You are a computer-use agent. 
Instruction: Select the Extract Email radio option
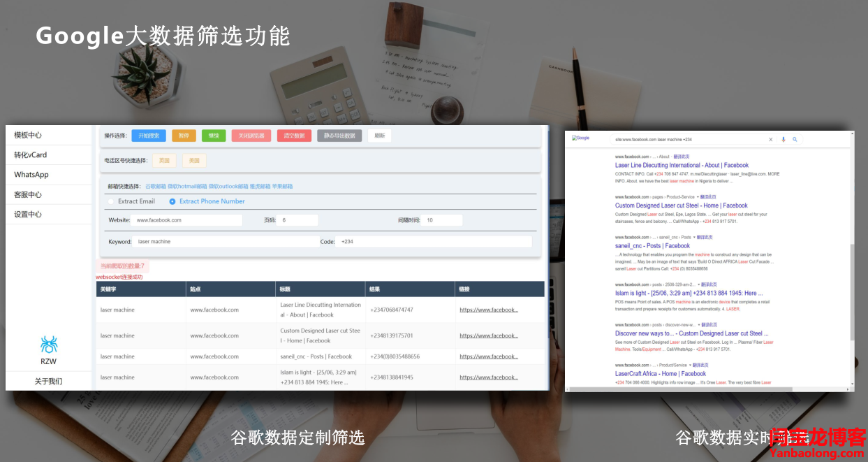(110, 201)
